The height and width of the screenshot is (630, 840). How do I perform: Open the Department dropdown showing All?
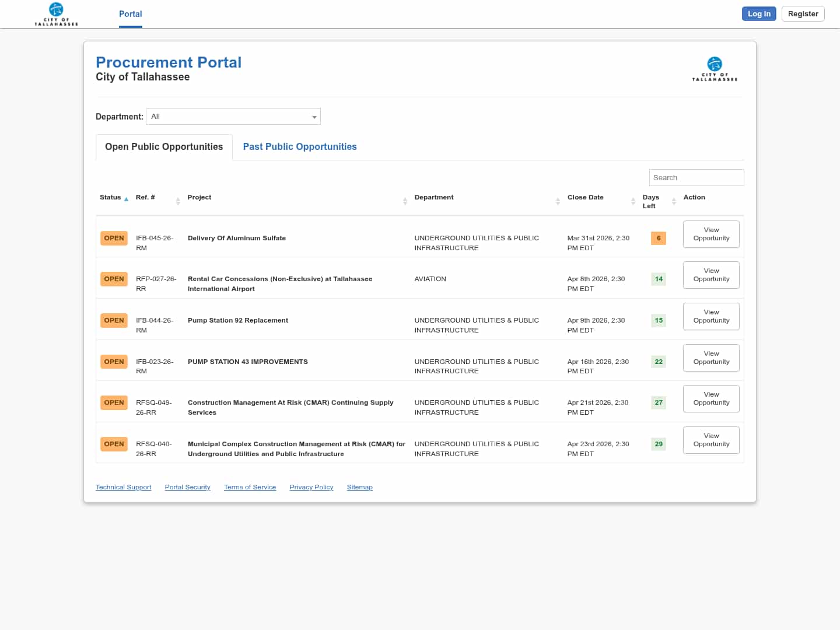pyautogui.click(x=233, y=117)
